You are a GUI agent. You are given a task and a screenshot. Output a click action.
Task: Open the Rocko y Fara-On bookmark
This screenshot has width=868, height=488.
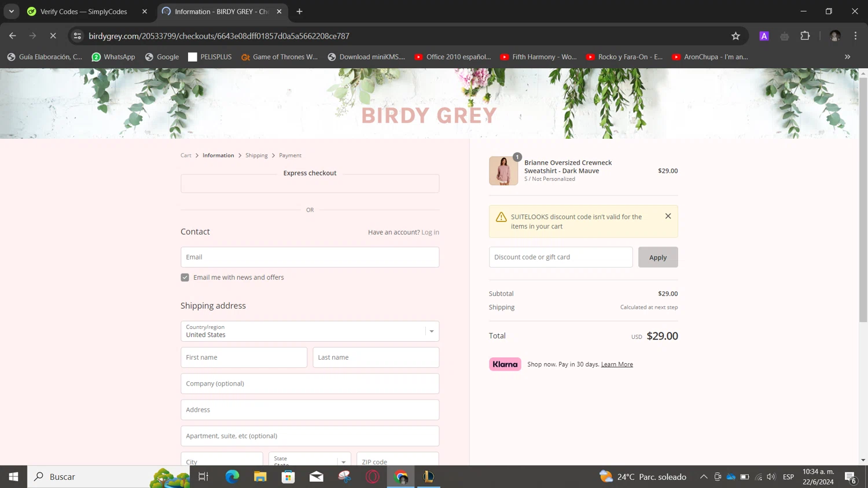tap(625, 57)
